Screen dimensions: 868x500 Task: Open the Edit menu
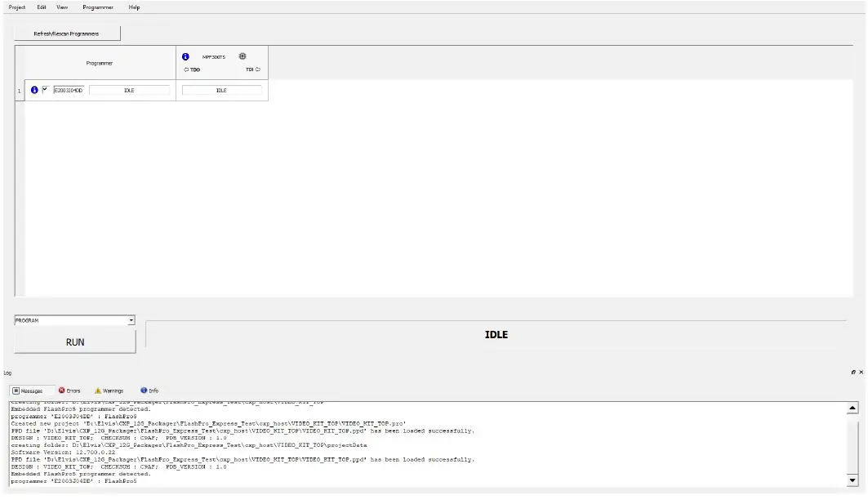point(42,7)
